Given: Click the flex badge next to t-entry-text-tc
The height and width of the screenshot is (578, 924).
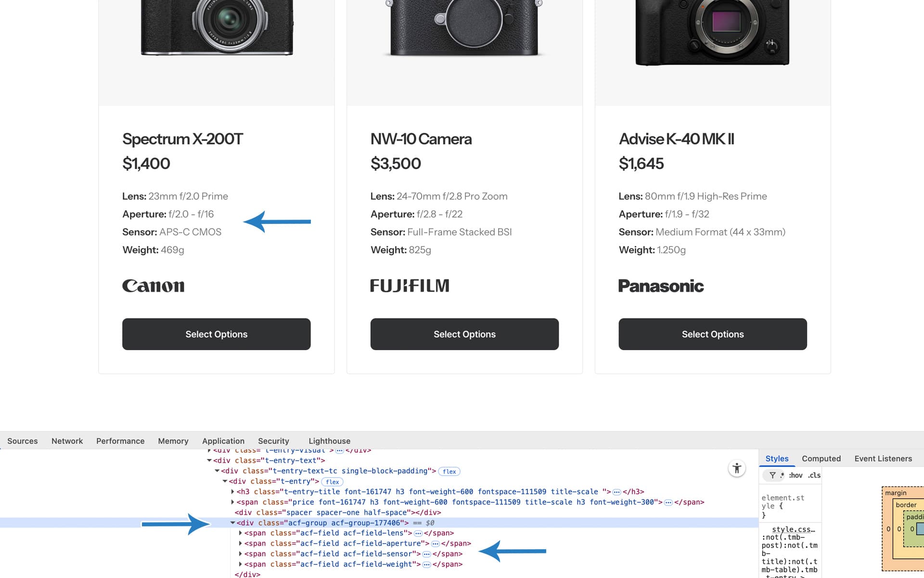Looking at the screenshot, I should click(449, 472).
